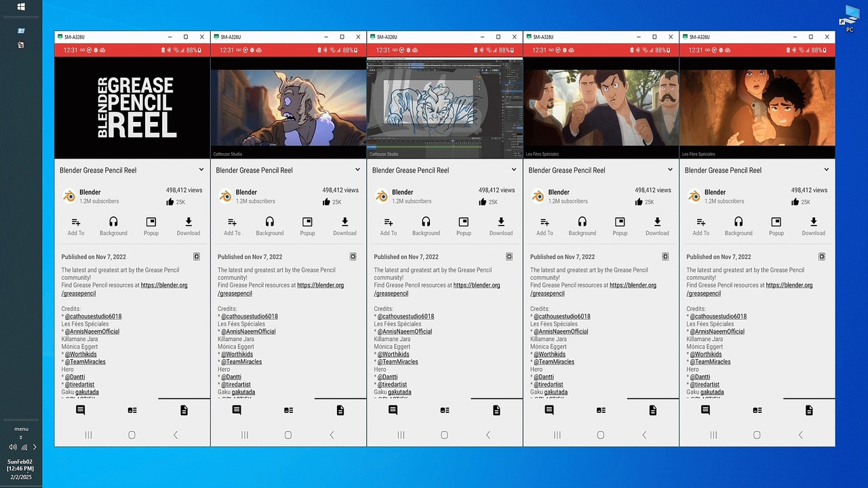Click the video frame showing the old man
The image size is (868, 488).
point(289,108)
